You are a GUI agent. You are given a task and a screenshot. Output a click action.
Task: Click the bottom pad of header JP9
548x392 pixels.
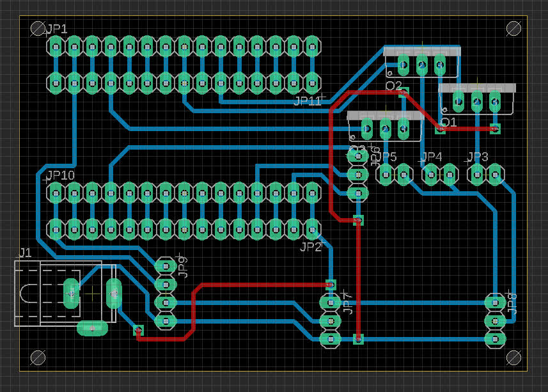click(x=166, y=322)
